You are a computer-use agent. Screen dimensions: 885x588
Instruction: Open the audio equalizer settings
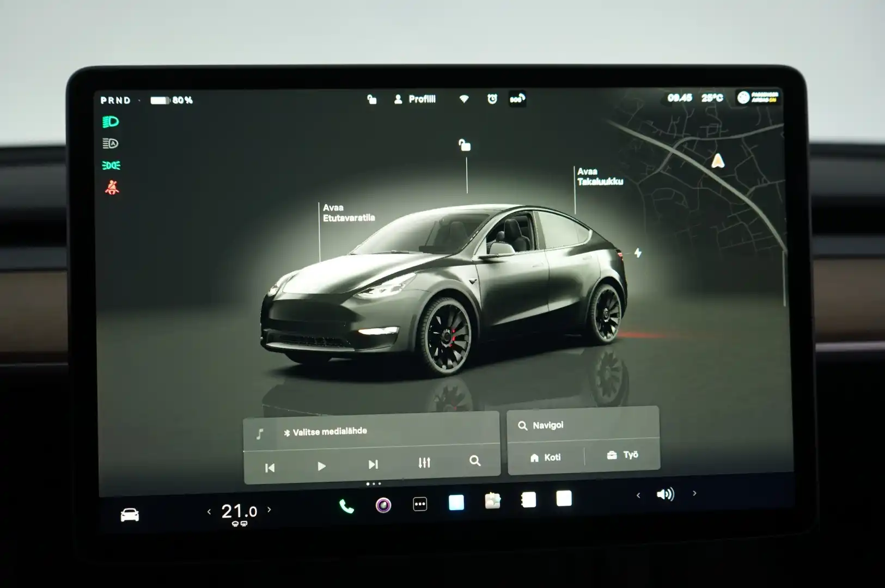(424, 463)
